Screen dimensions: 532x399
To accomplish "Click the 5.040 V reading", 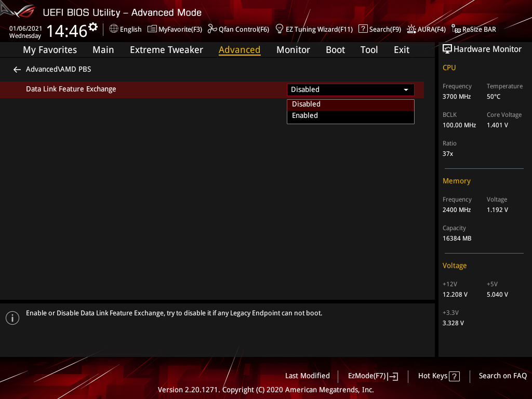I will [x=497, y=295].
